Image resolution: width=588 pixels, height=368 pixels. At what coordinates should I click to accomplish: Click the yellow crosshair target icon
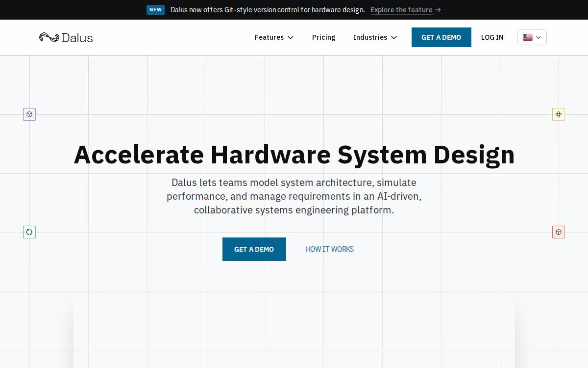click(559, 114)
